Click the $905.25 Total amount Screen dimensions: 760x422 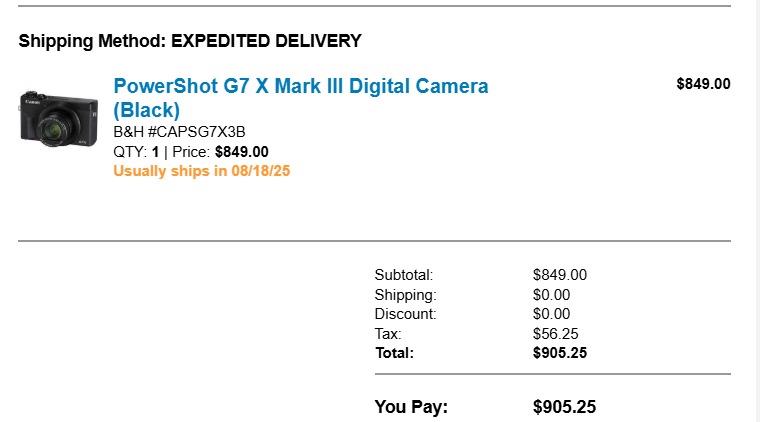point(559,353)
